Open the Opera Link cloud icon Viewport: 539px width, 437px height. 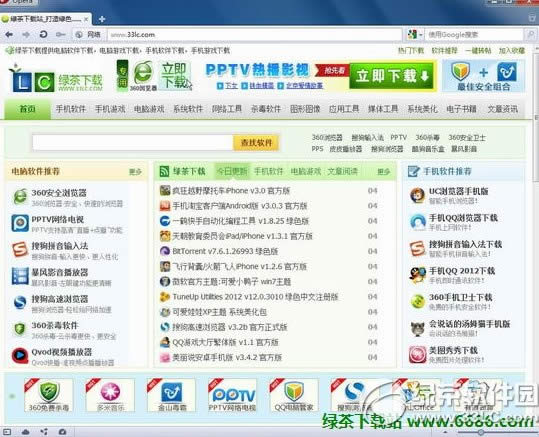[25, 432]
